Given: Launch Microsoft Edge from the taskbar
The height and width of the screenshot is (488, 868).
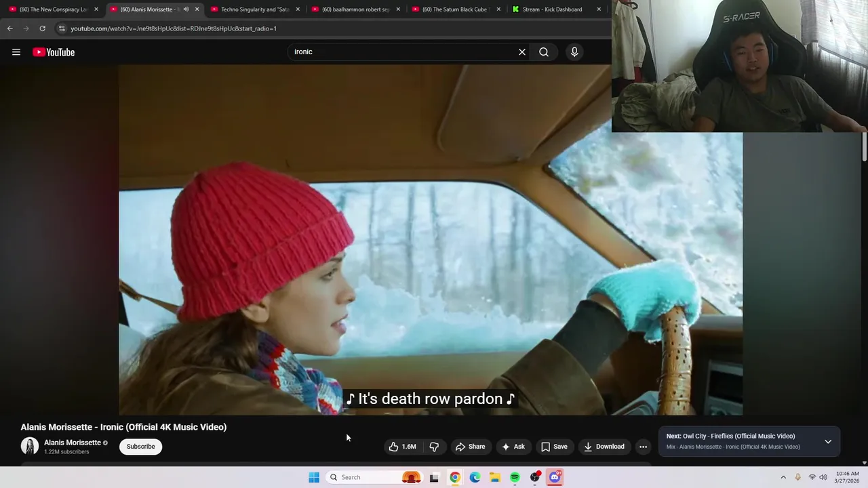Looking at the screenshot, I should tap(475, 477).
